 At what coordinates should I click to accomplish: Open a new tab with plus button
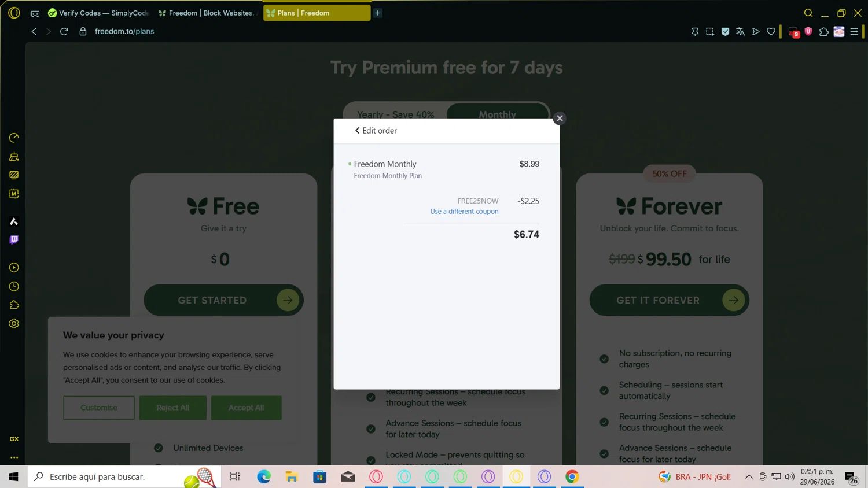[377, 13]
